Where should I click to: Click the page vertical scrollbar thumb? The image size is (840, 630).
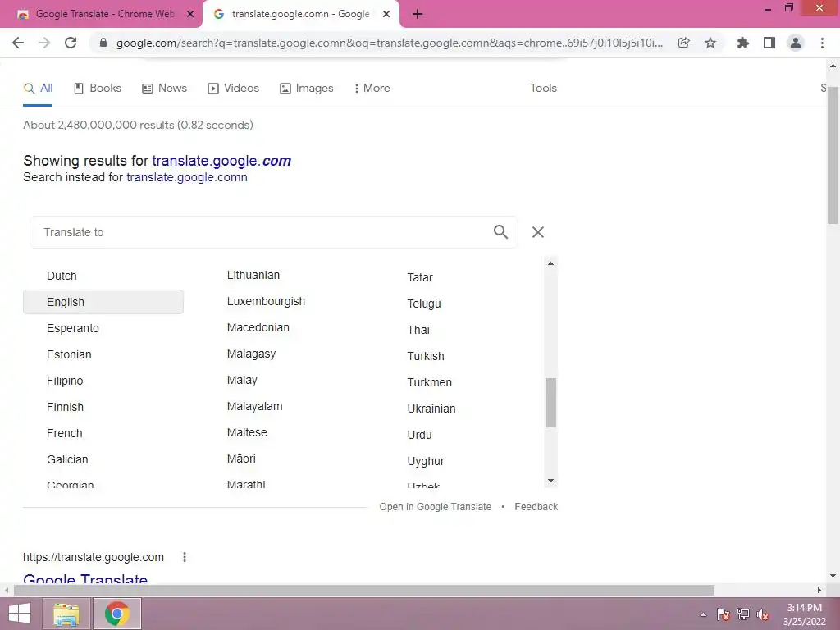(833, 155)
